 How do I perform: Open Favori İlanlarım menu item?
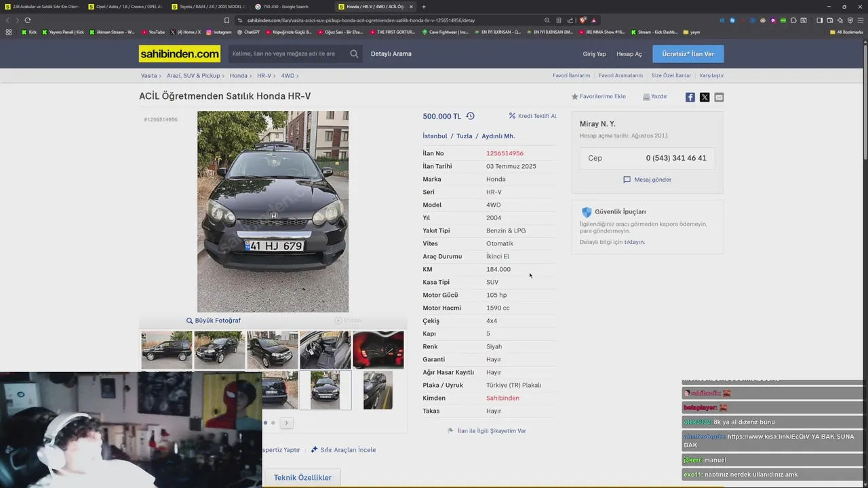click(x=571, y=76)
